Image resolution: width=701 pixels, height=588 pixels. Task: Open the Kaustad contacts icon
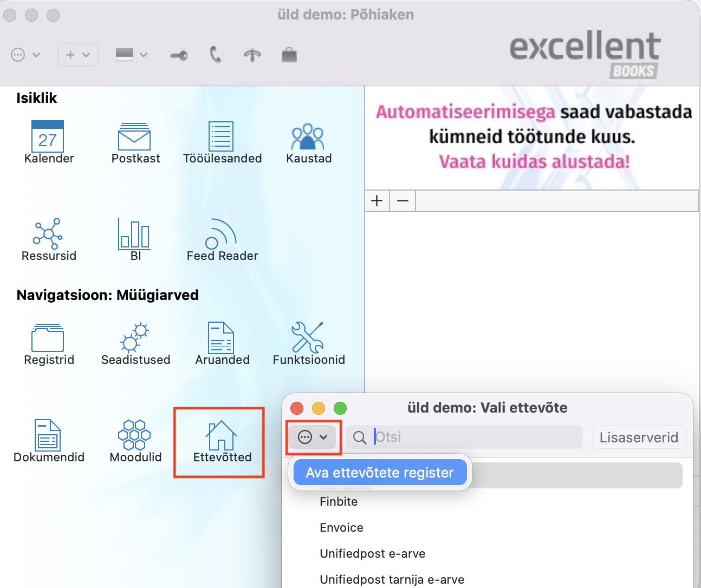tap(308, 137)
